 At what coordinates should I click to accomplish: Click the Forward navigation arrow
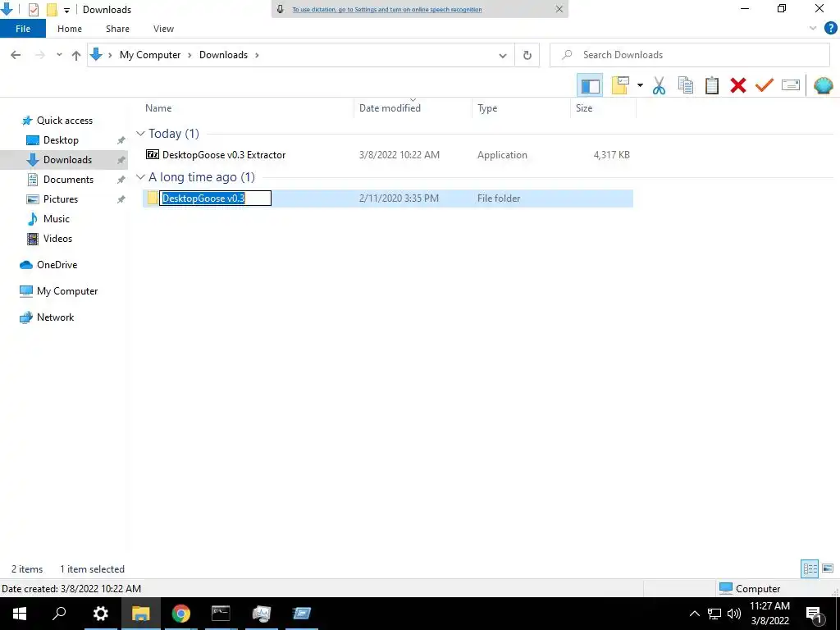(39, 55)
